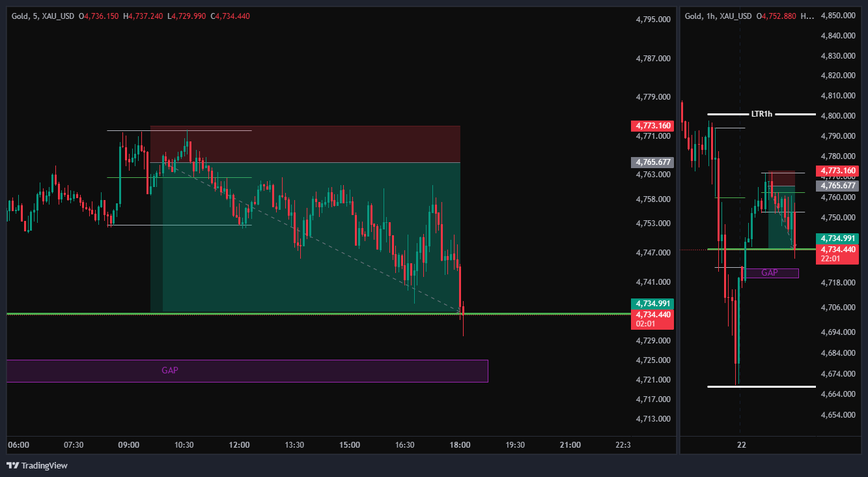Click the Gold, 5, XAU_USD chart title

pyautogui.click(x=44, y=16)
